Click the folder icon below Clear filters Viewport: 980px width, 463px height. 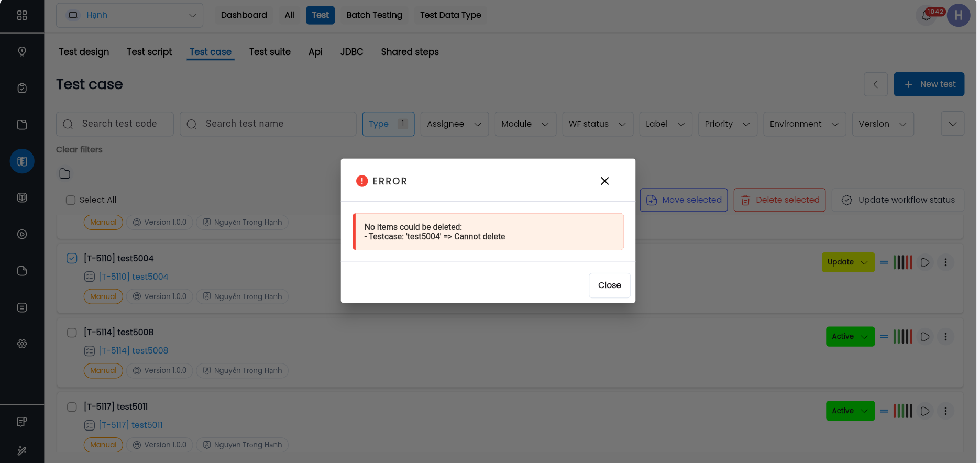(x=65, y=174)
